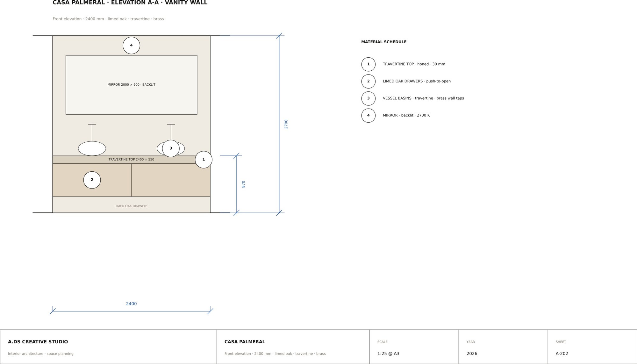637x364 pixels.
Task: Click the 'TRAVERTINE TOP 2400 × 550' label
Action: [x=131, y=160]
